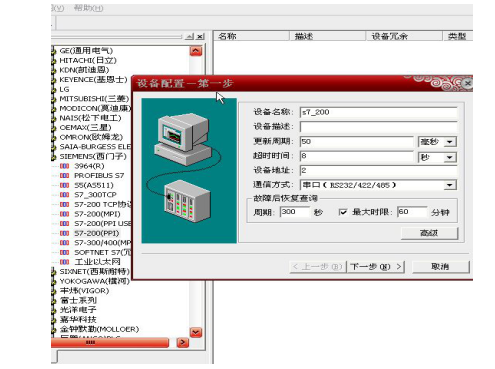Select HITACHI(日立) in the tree
Viewport: 495px width, 369px height.
(x=88, y=60)
